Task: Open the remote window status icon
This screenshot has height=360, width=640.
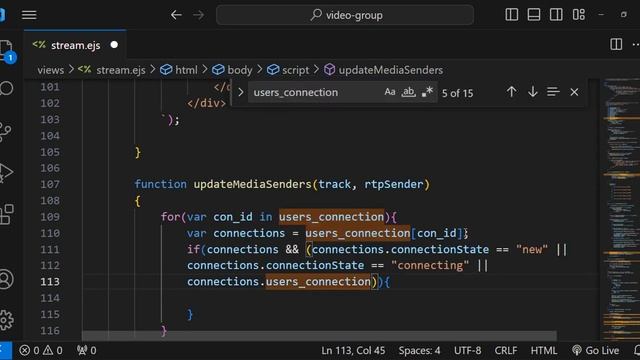Action: [x=5, y=350]
